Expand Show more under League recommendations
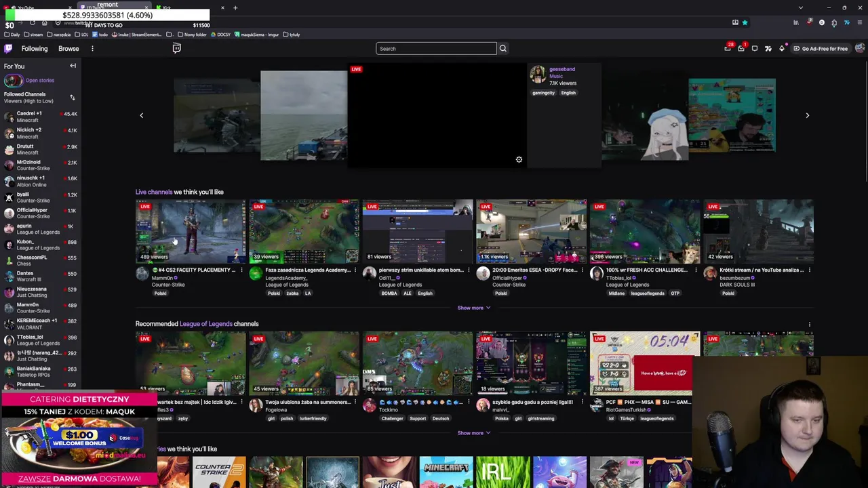 pos(474,433)
